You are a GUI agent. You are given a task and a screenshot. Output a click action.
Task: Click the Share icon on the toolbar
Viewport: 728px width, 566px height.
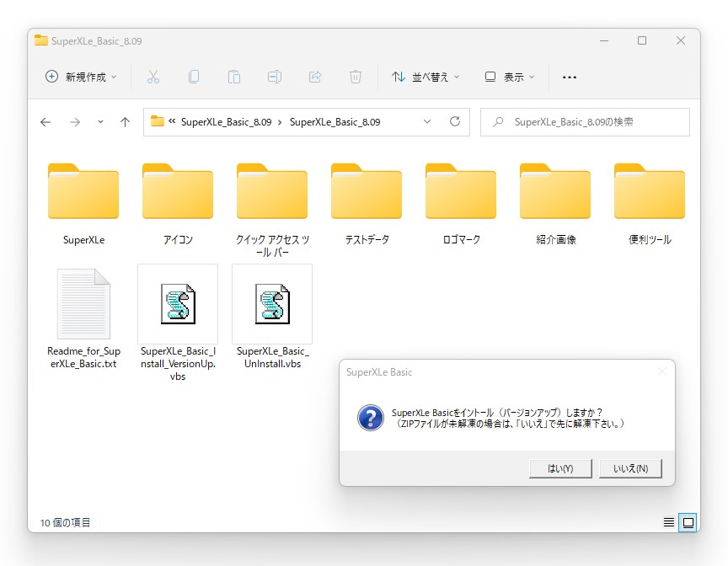pos(315,77)
